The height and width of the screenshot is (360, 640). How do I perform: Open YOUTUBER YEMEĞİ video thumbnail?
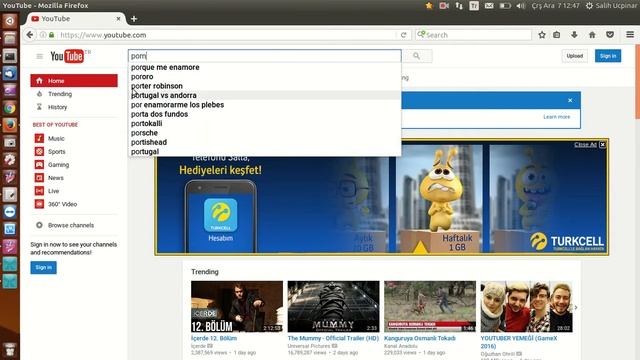(527, 307)
